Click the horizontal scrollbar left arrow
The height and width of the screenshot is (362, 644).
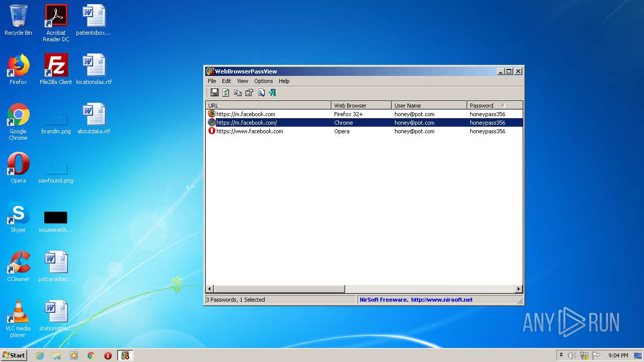(x=210, y=289)
